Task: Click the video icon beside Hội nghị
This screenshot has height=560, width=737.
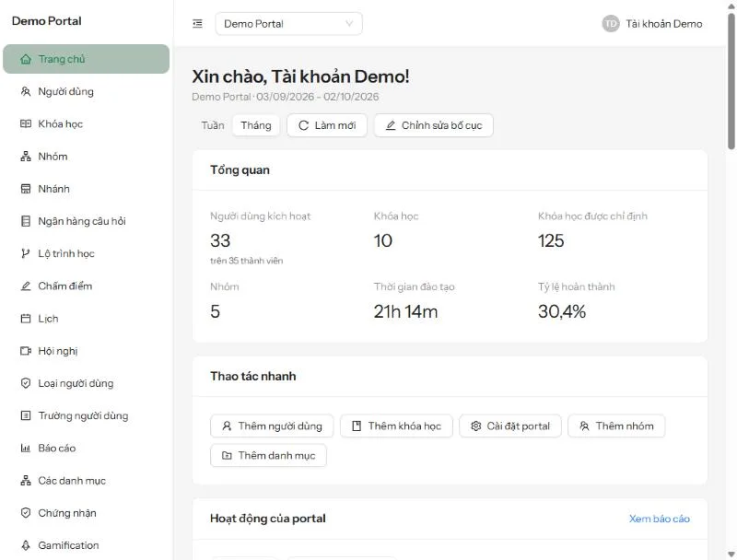Action: [x=26, y=351]
